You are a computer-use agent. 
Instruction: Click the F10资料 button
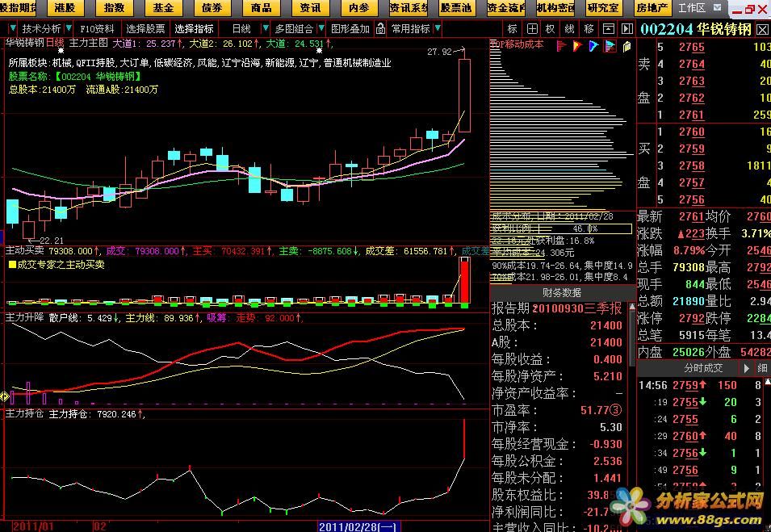coord(98,29)
